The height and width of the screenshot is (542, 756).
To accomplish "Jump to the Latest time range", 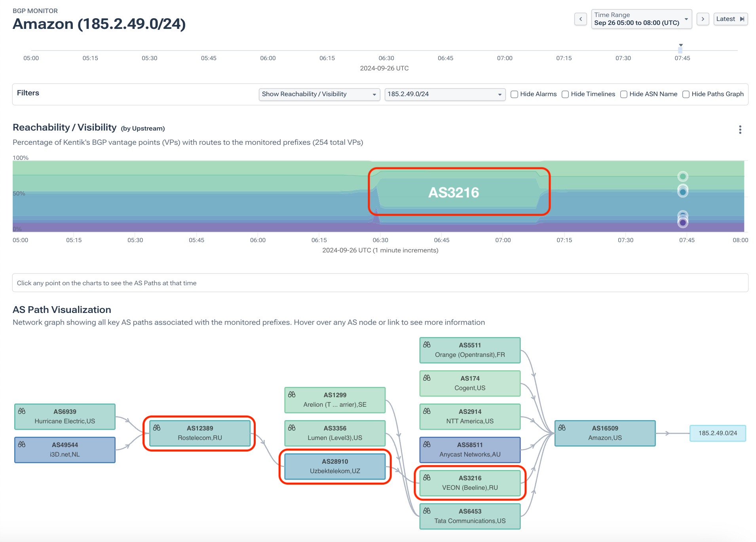I will [x=731, y=19].
